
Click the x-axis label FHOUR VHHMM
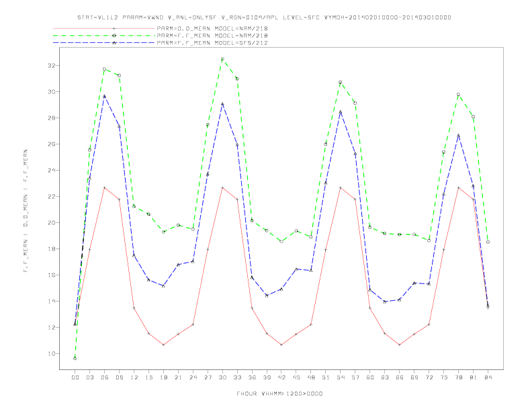pos(279,394)
